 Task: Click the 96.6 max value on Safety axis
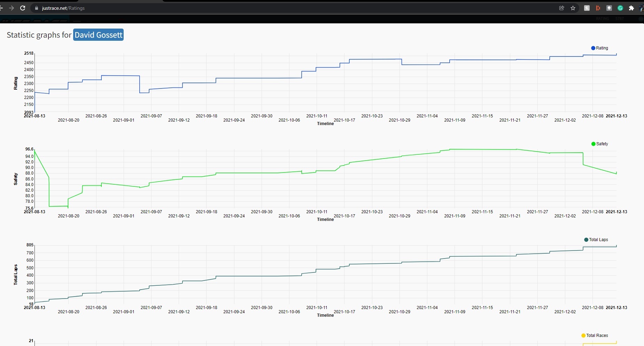tap(29, 149)
